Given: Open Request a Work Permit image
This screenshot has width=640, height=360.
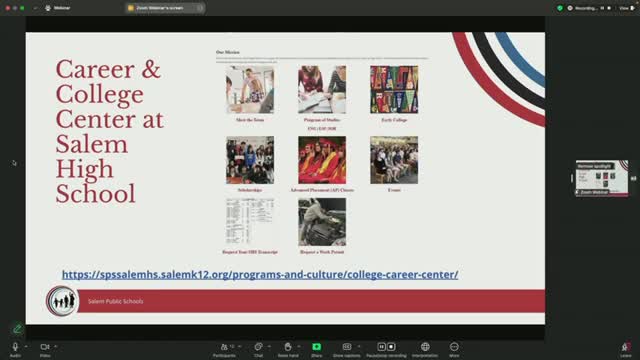Looking at the screenshot, I should [x=322, y=222].
